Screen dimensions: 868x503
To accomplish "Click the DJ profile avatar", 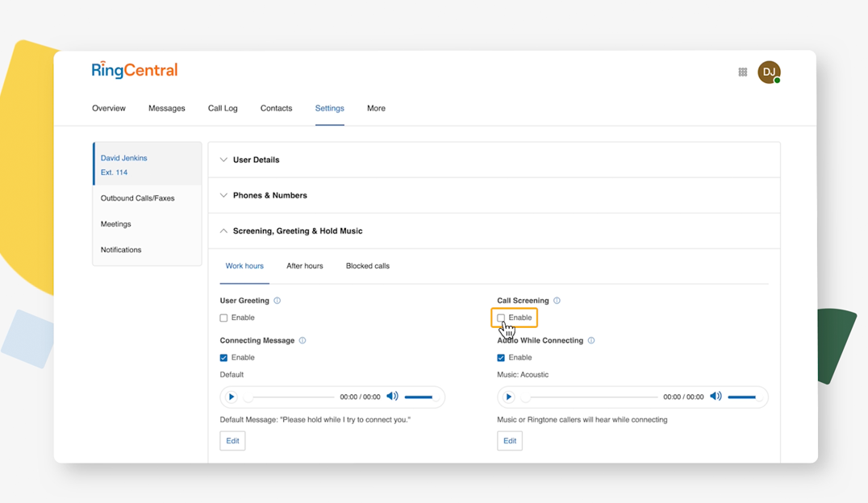I will tap(769, 72).
